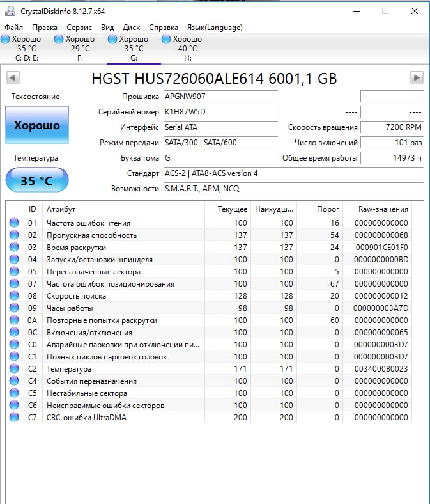Click status icon for attribute C0
The image size is (430, 504).
pos(14,344)
